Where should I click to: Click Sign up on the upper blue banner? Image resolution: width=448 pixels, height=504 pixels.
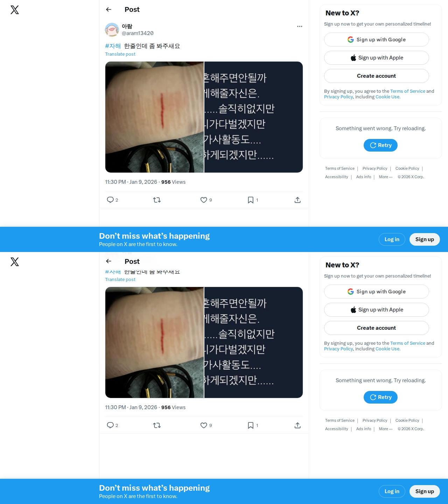tap(425, 239)
